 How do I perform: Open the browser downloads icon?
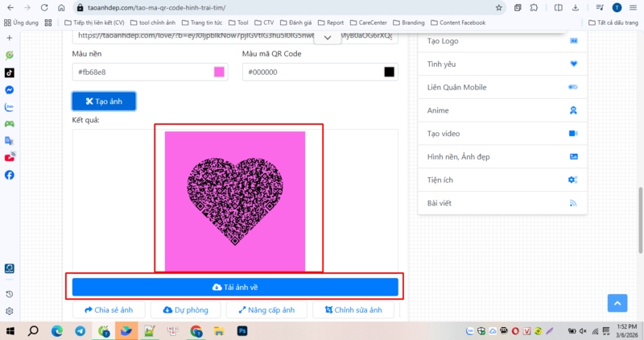(x=576, y=7)
